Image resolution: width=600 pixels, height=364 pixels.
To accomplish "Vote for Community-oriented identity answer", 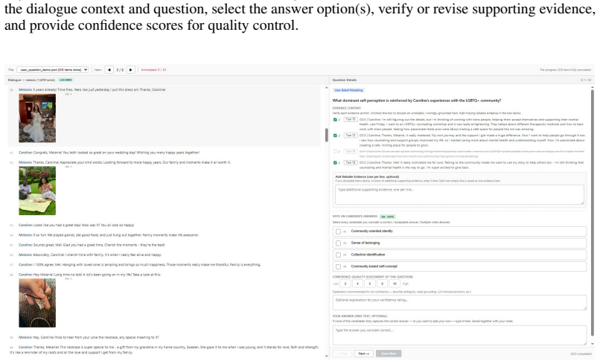I will [338, 232].
